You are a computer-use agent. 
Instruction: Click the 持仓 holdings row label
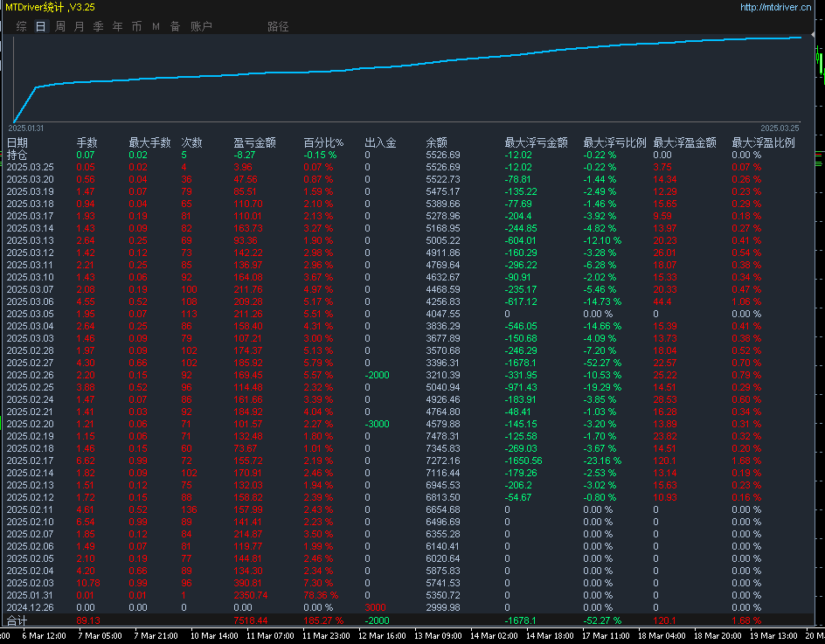tap(17, 155)
